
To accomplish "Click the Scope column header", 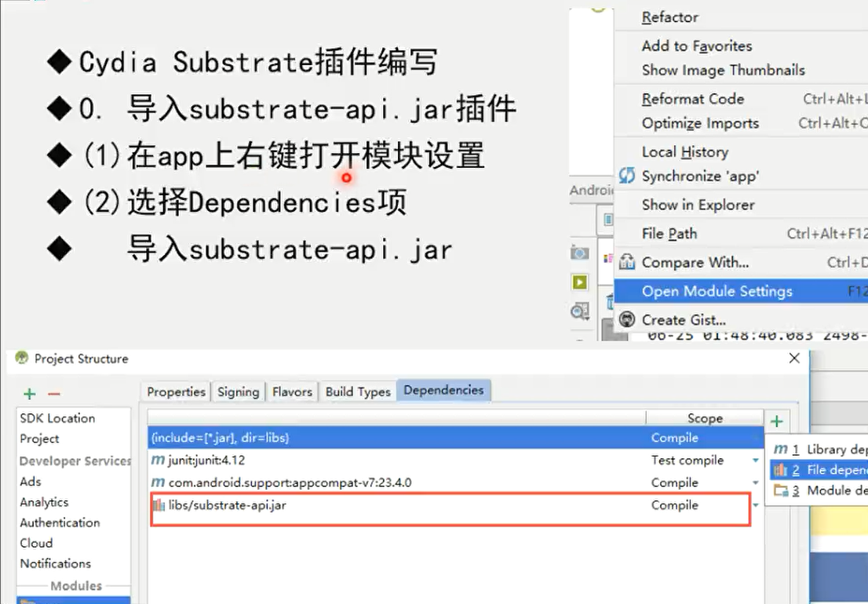I will pos(705,418).
